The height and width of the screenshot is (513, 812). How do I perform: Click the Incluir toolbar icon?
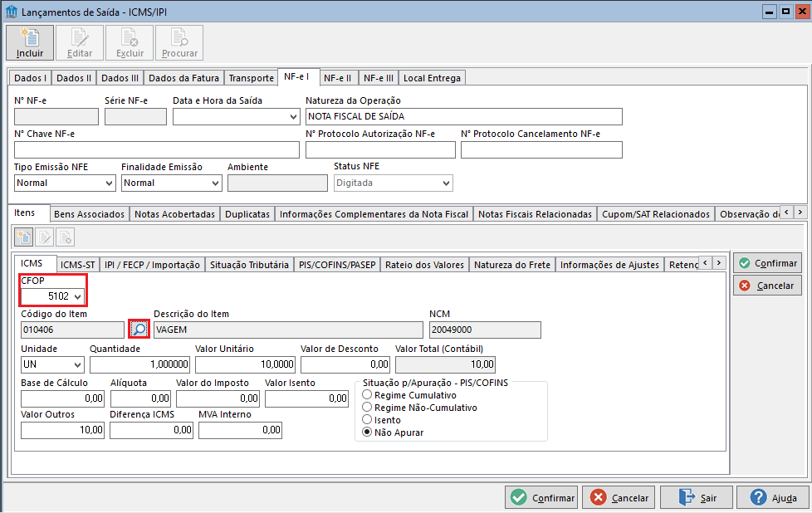(30, 42)
